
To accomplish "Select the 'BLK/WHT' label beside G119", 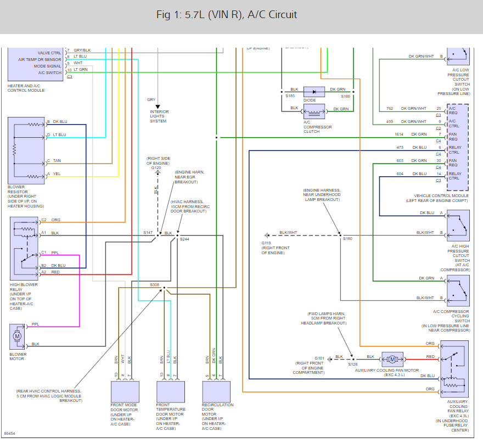I will coord(288,233).
